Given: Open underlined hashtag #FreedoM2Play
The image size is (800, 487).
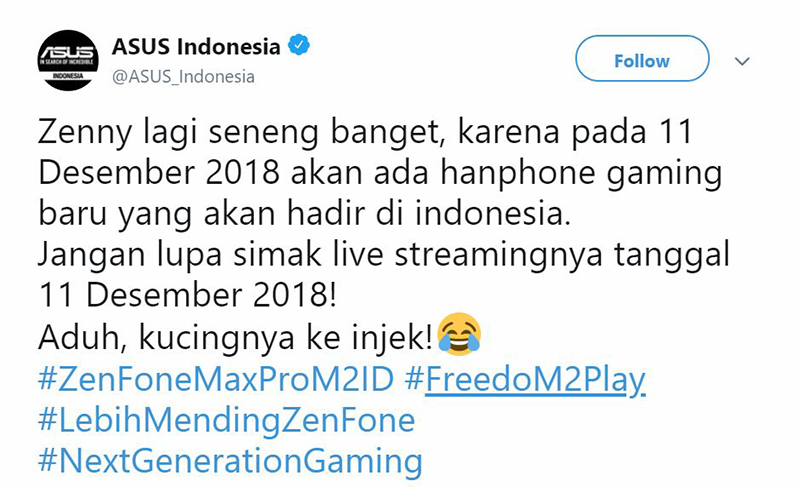Looking at the screenshot, I should pos(525,381).
